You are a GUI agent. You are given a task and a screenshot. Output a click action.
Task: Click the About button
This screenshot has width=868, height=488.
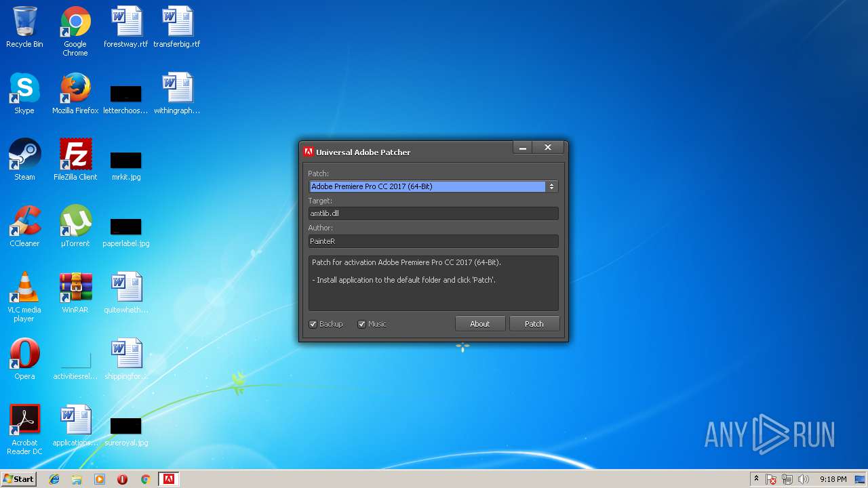tap(480, 324)
